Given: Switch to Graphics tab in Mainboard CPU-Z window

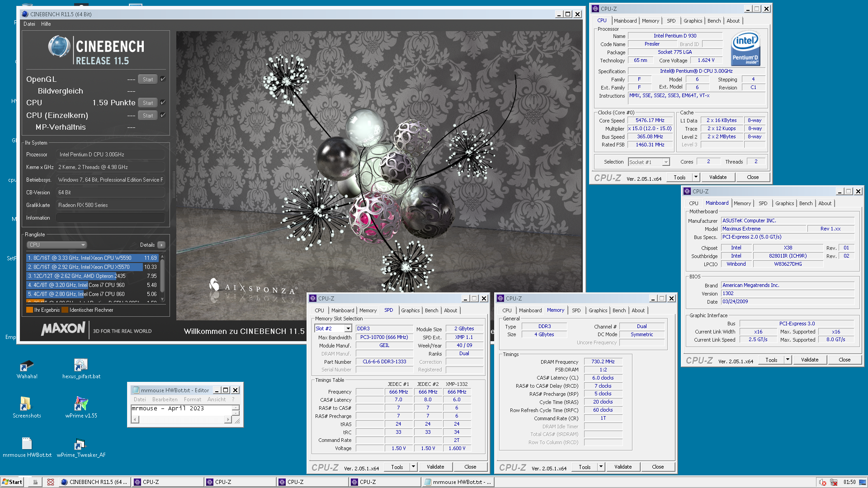Looking at the screenshot, I should 784,203.
